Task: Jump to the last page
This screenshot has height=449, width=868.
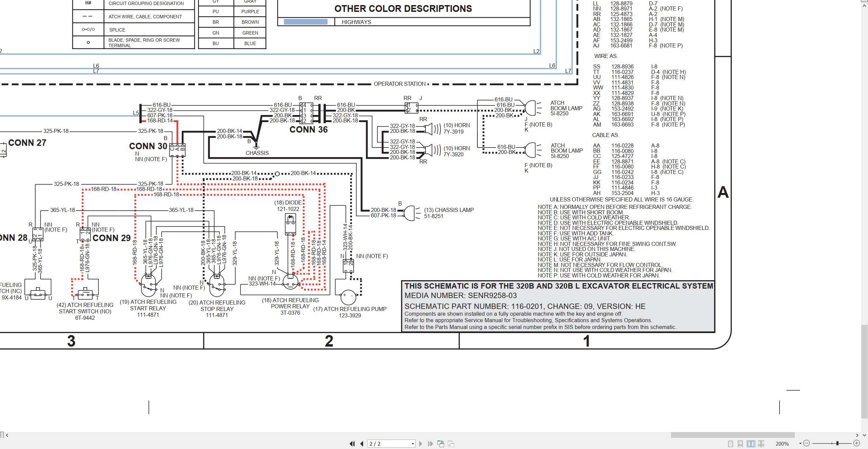Action: pyautogui.click(x=431, y=444)
